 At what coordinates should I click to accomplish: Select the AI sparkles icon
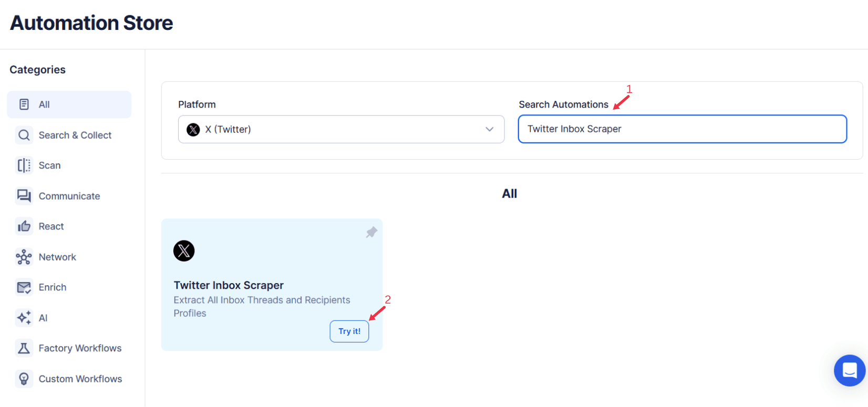(x=24, y=318)
